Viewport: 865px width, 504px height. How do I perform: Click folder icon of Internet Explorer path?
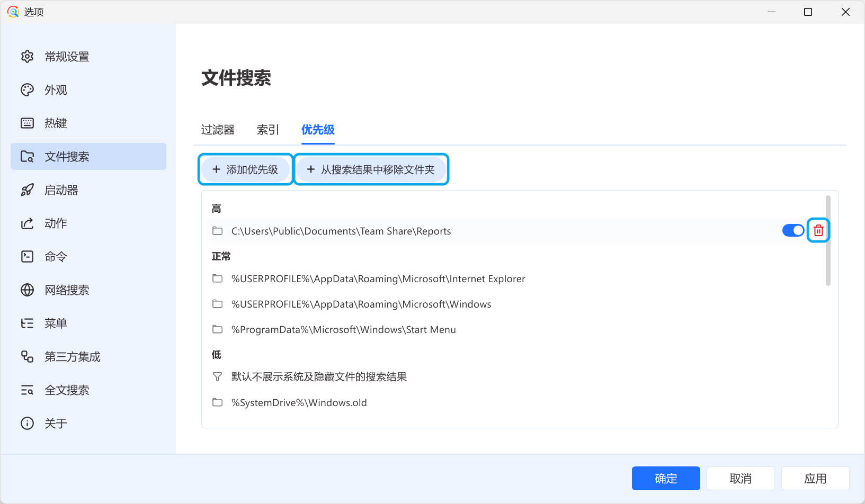(217, 278)
